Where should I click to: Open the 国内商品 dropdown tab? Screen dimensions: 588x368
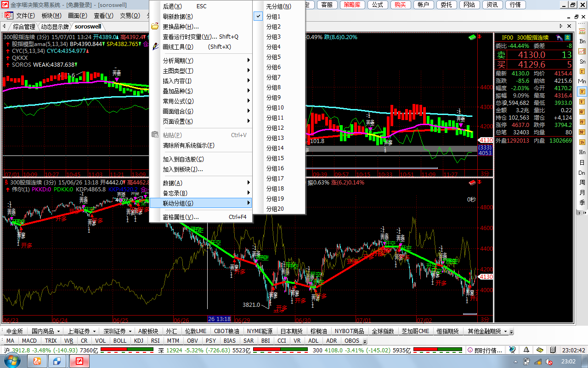(x=45, y=331)
